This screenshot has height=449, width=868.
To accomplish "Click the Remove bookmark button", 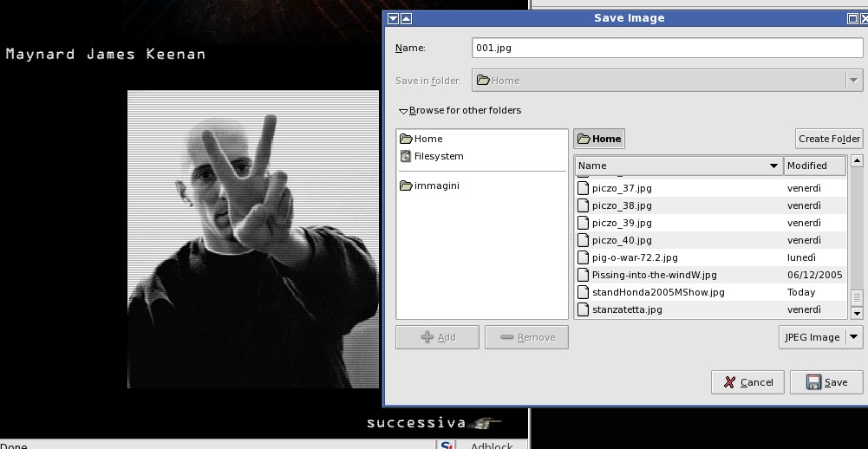I will [x=526, y=337].
